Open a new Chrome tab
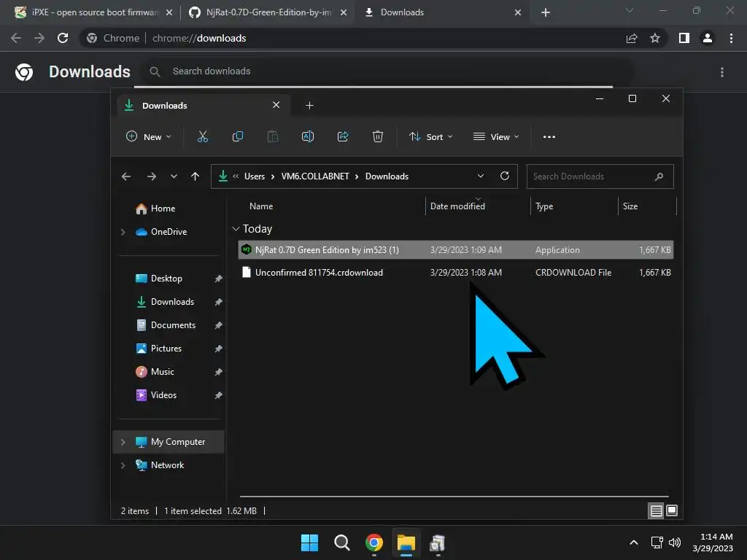This screenshot has height=560, width=747. tap(546, 13)
